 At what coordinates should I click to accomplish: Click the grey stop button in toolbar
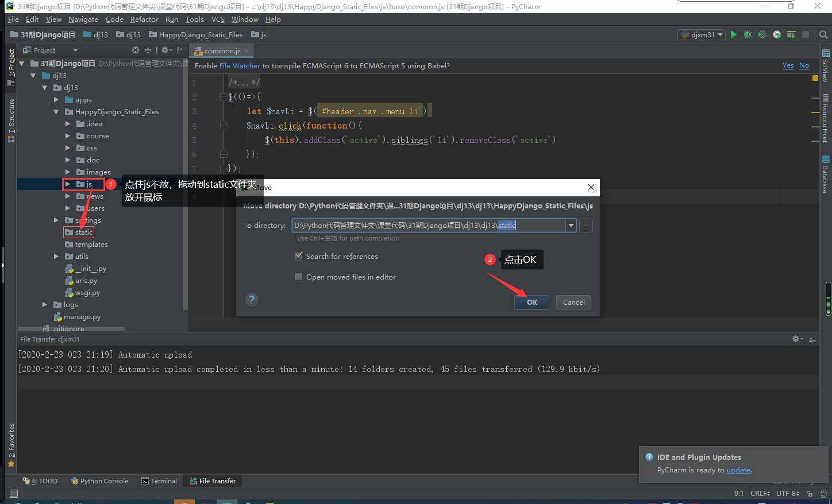806,34
